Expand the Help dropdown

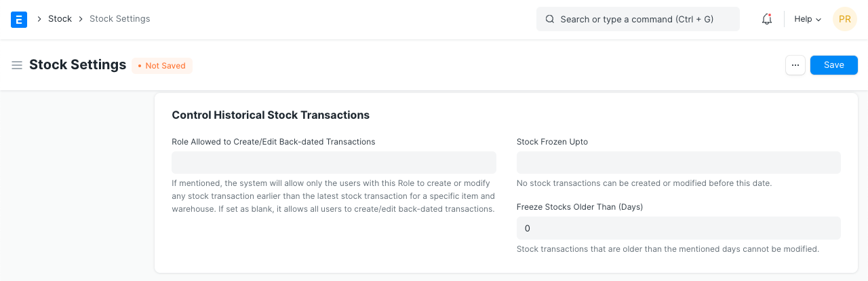coord(808,19)
